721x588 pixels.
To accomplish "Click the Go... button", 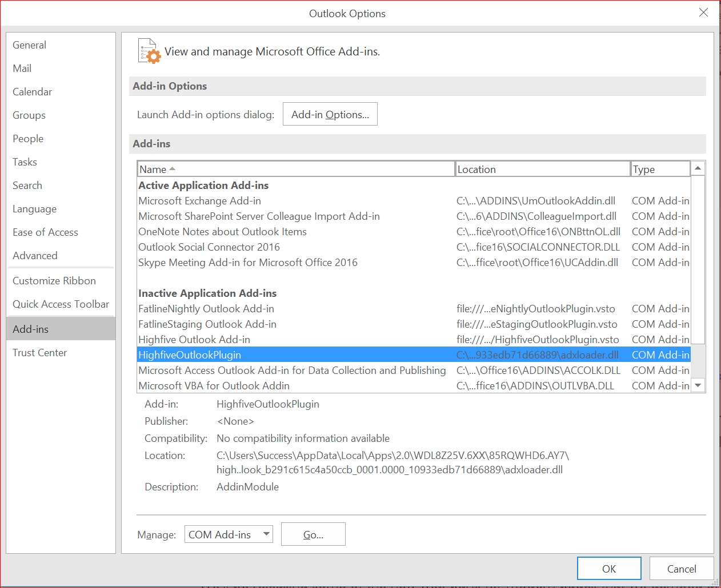I will click(313, 534).
